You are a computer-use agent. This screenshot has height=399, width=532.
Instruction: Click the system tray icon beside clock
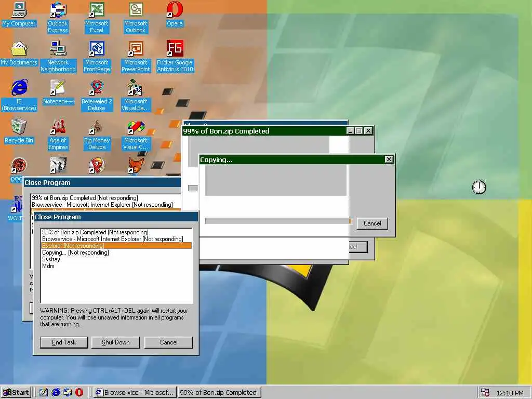point(485,393)
